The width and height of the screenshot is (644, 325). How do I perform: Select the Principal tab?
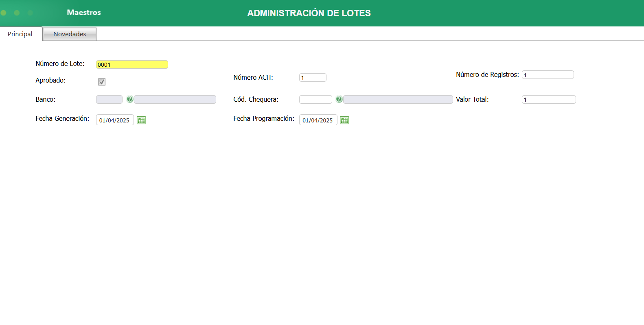[x=20, y=34]
